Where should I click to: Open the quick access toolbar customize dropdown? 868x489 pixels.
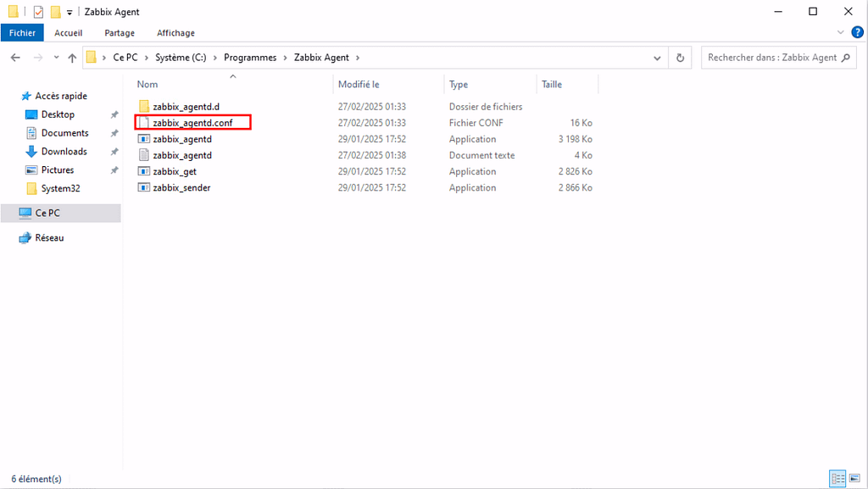coord(70,12)
